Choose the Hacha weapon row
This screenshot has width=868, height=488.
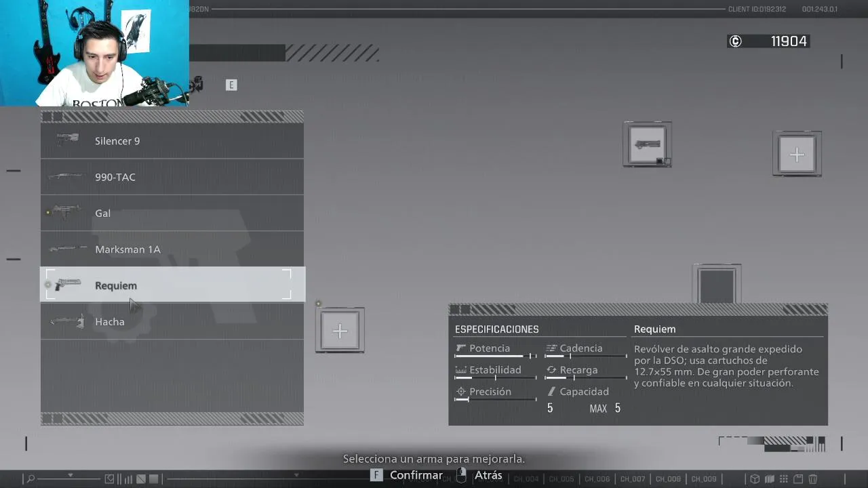click(172, 321)
